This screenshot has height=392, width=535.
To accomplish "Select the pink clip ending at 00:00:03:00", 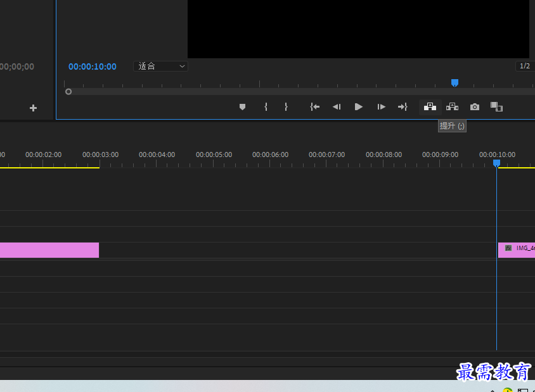I will point(49,250).
